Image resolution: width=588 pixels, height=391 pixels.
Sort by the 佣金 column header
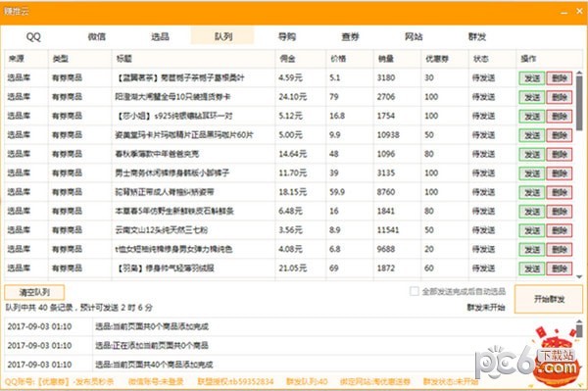click(301, 59)
